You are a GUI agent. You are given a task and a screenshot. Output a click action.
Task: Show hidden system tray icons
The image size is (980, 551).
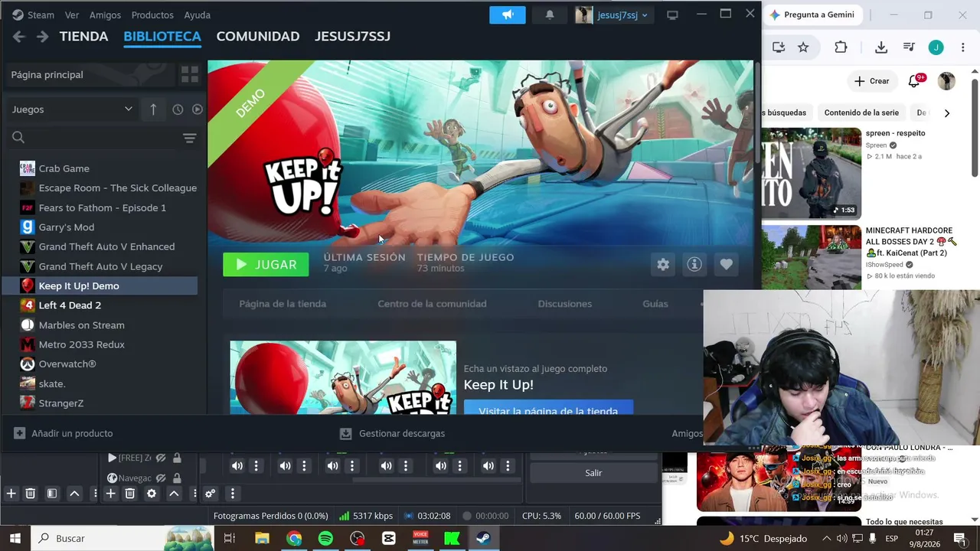826,538
